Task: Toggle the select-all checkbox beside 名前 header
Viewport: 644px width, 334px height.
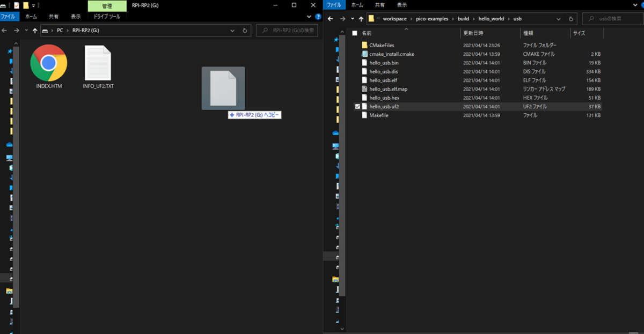Action: (354, 33)
